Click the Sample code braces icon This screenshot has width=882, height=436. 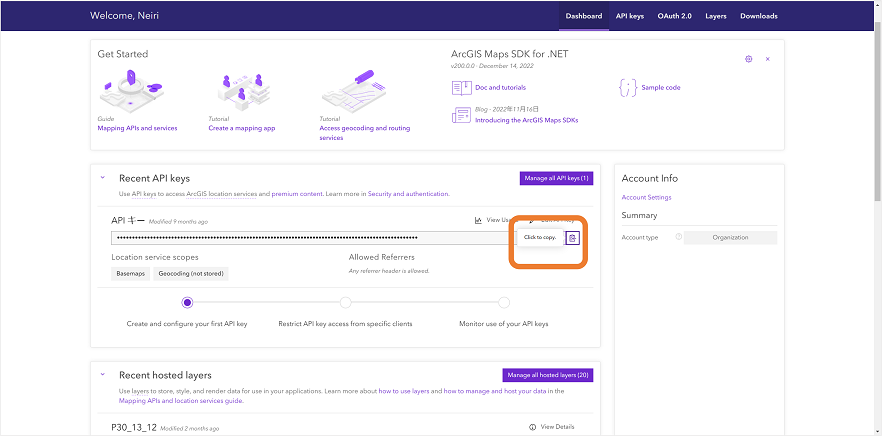(628, 88)
